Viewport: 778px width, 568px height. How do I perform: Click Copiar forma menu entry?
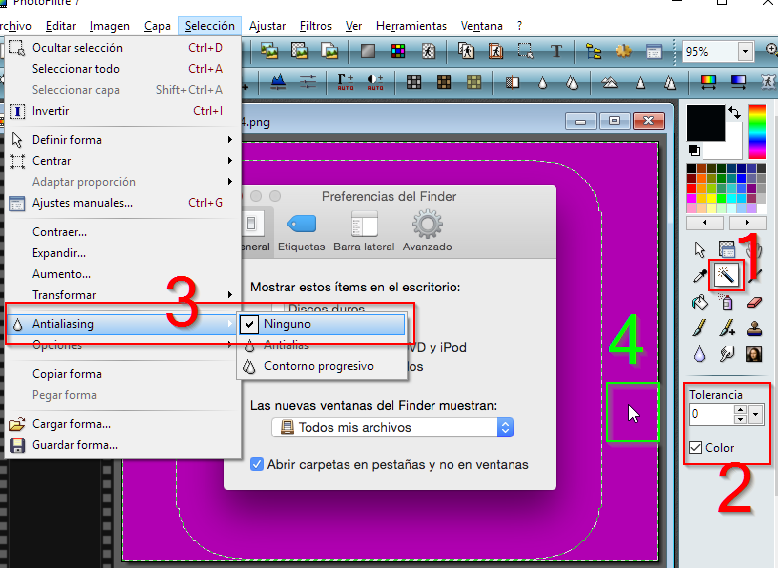pos(123,374)
